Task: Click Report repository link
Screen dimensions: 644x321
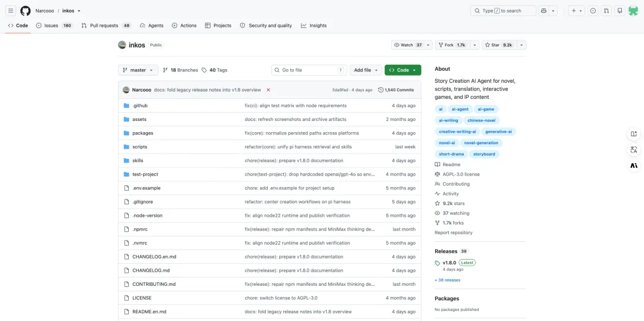Action: (453, 232)
